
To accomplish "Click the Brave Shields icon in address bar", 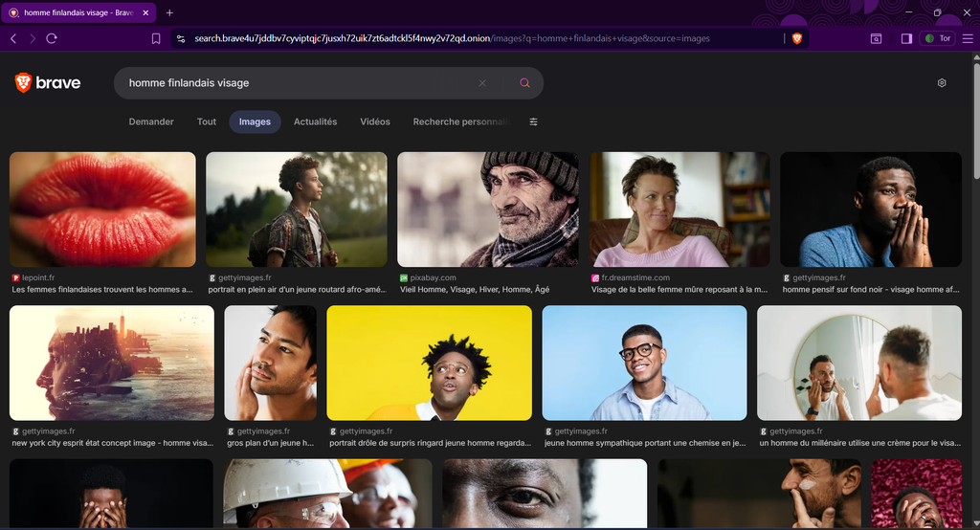I will 796,38.
